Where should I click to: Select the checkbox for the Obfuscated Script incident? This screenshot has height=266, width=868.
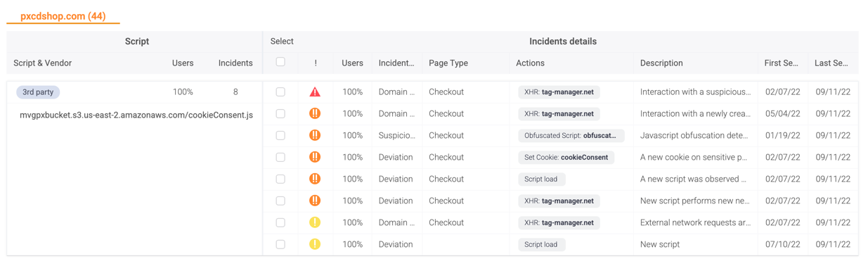280,135
